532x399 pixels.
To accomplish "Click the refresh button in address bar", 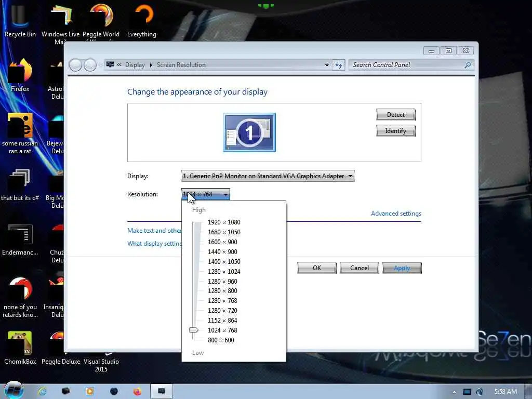I will tap(339, 65).
